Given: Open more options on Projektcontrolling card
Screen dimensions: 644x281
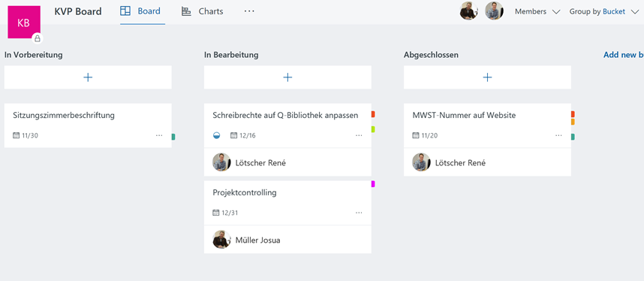Looking at the screenshot, I should pyautogui.click(x=359, y=213).
